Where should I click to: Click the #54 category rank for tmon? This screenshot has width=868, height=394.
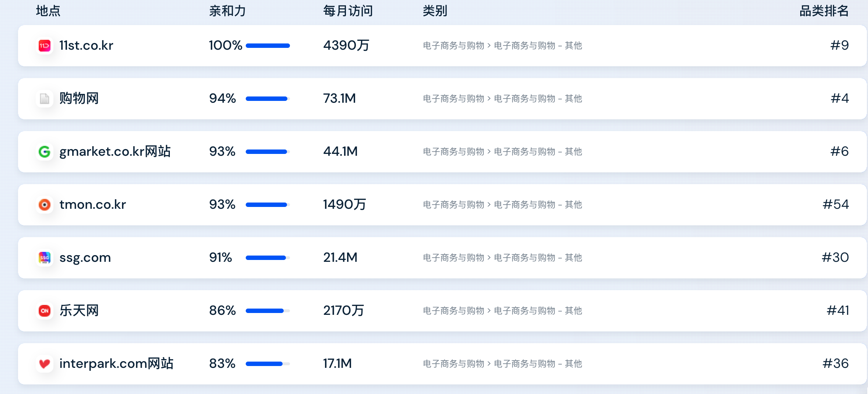click(x=836, y=204)
